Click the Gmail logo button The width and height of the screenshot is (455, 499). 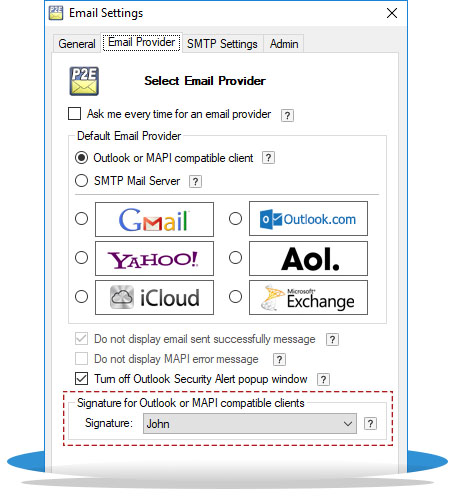(154, 219)
